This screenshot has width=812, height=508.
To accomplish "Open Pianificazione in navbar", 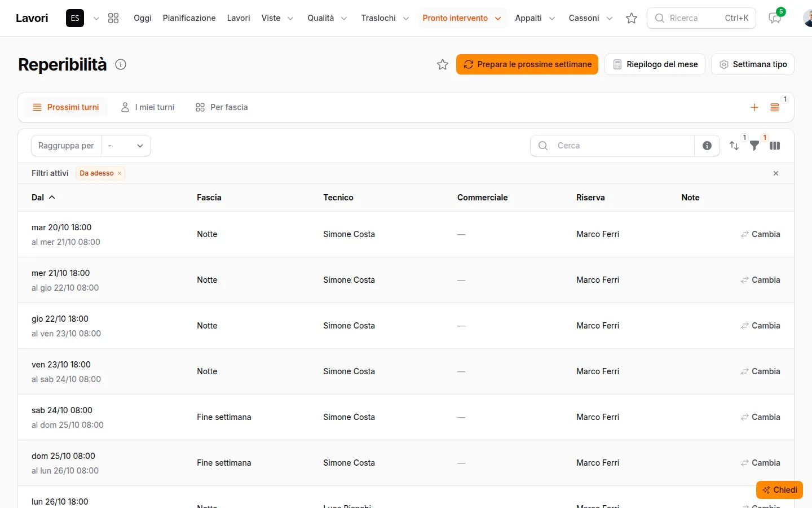I will coord(189,18).
